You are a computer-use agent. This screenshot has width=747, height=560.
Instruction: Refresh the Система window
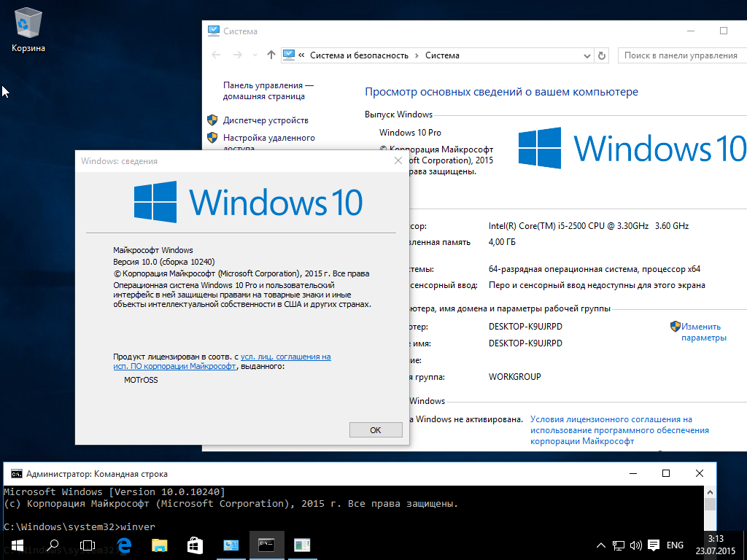[x=602, y=55]
